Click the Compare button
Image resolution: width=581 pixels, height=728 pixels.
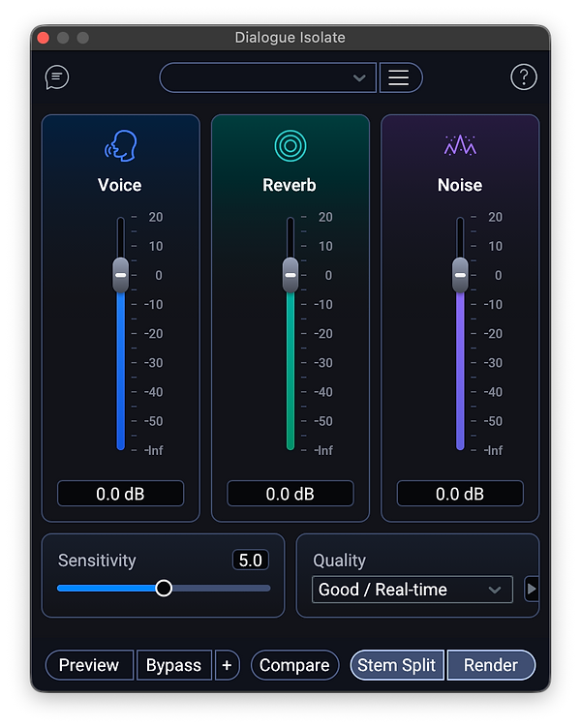point(294,665)
